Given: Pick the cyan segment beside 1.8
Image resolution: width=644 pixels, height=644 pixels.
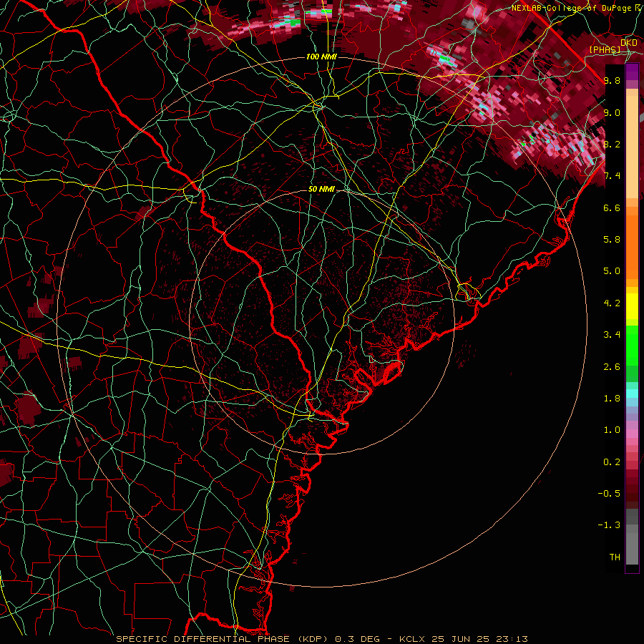Looking at the screenshot, I should coord(632,394).
